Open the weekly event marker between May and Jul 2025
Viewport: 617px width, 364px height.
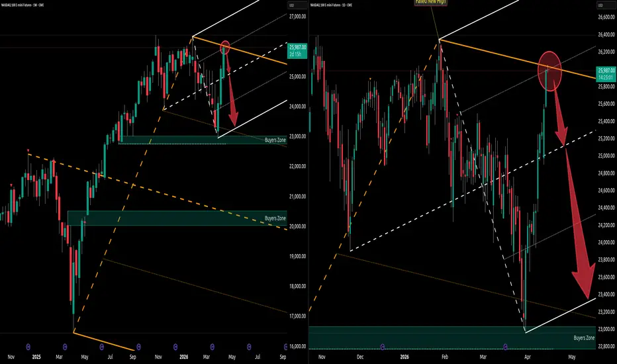(x=102, y=347)
